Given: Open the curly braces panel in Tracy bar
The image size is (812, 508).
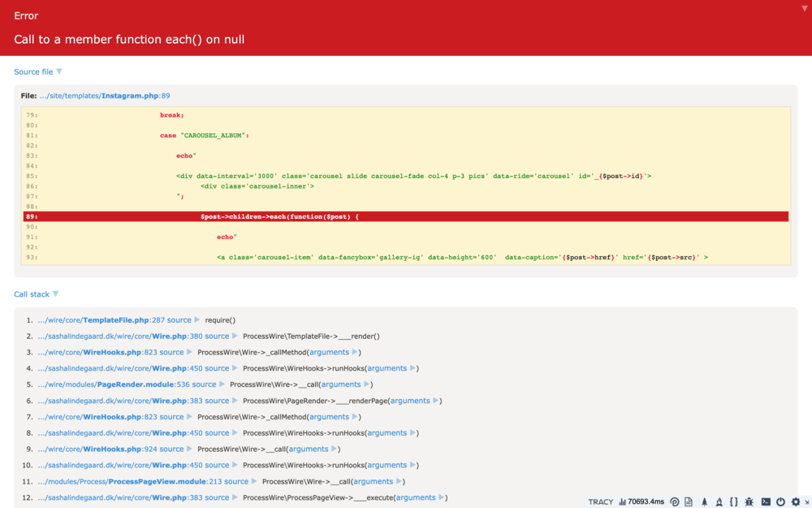Looking at the screenshot, I should tap(733, 502).
